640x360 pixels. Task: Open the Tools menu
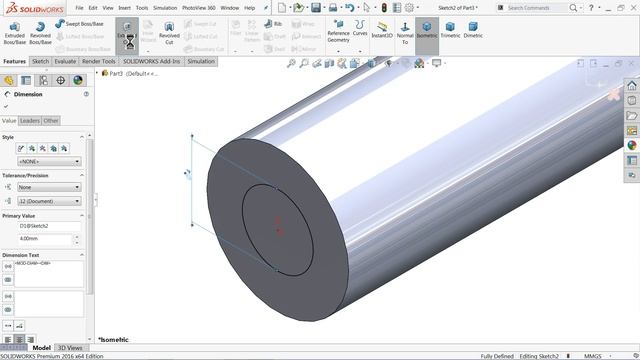(x=142, y=8)
